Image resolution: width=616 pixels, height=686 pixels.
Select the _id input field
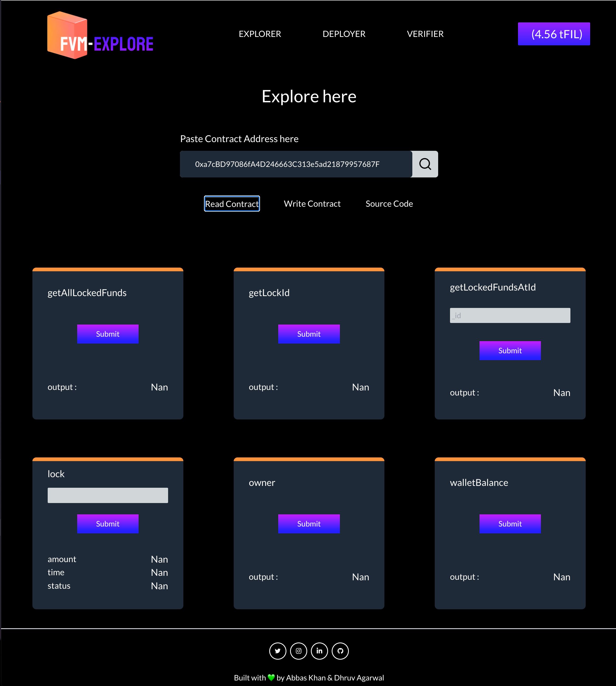pos(510,315)
